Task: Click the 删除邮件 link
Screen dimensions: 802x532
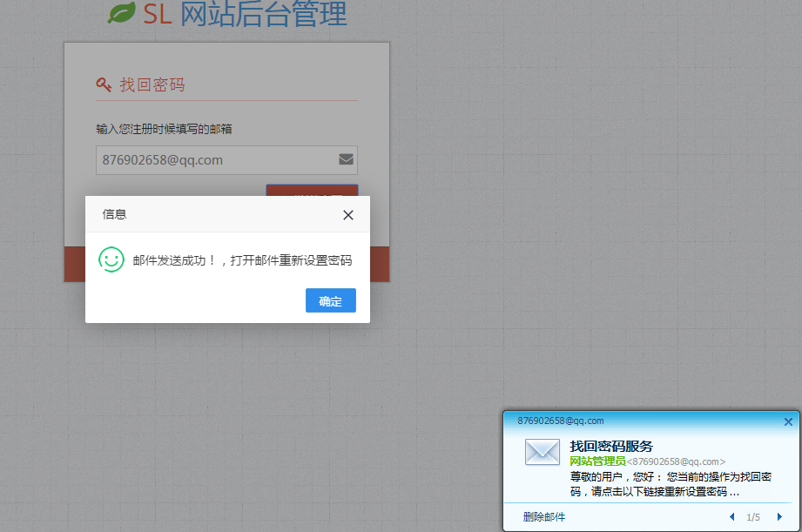Action: click(544, 517)
